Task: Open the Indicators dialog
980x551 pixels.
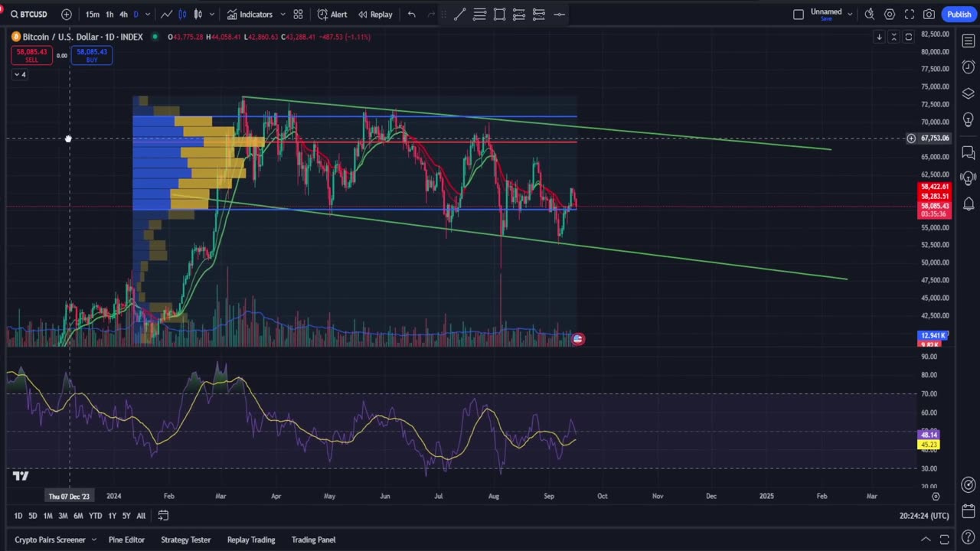Action: click(250, 15)
